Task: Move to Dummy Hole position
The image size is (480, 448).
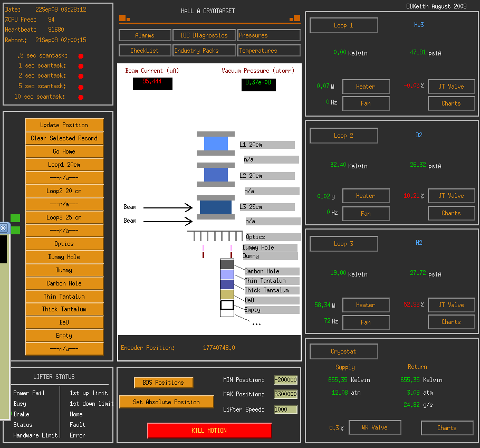Action: (64, 256)
